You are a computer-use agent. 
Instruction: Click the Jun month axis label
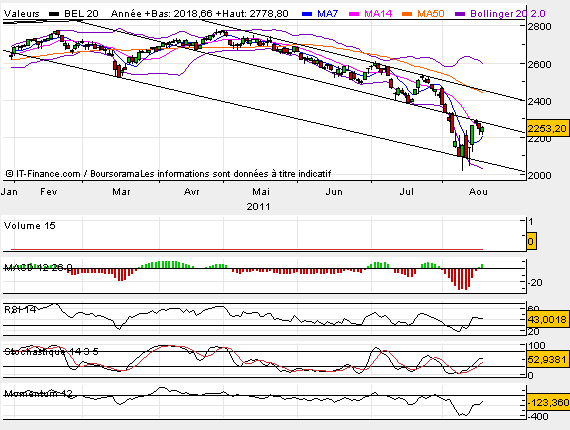pos(334,192)
